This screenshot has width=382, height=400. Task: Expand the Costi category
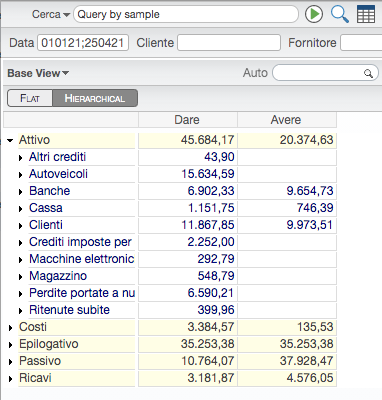pyautogui.click(x=11, y=328)
